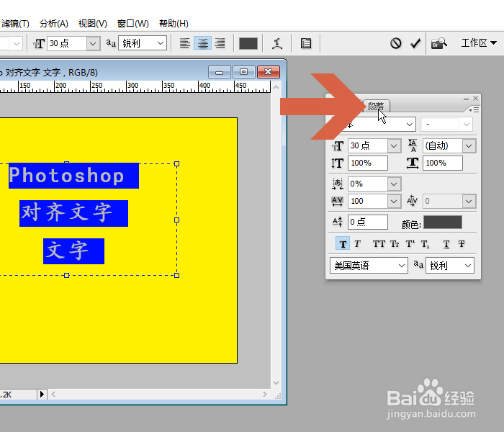Open text color swatch in options bar

pos(248,43)
